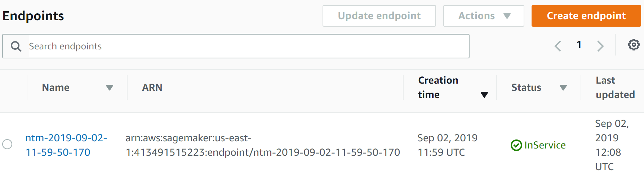This screenshot has height=173, width=644.
Task: Click the InService status text
Action: pyautogui.click(x=545, y=145)
